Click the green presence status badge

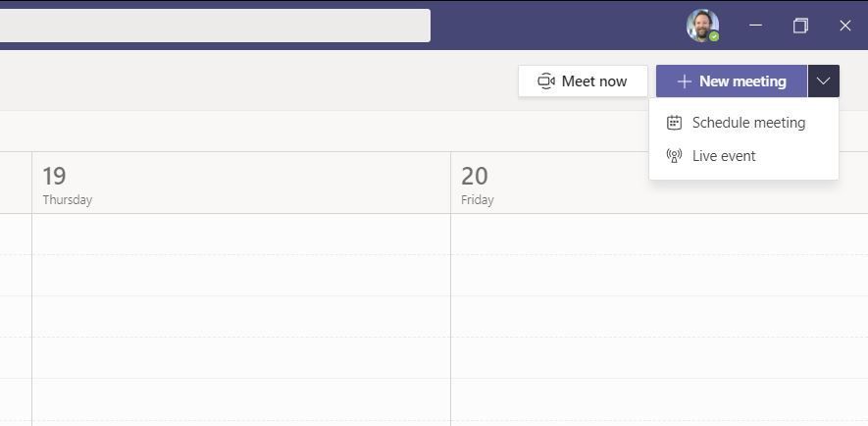coord(714,36)
